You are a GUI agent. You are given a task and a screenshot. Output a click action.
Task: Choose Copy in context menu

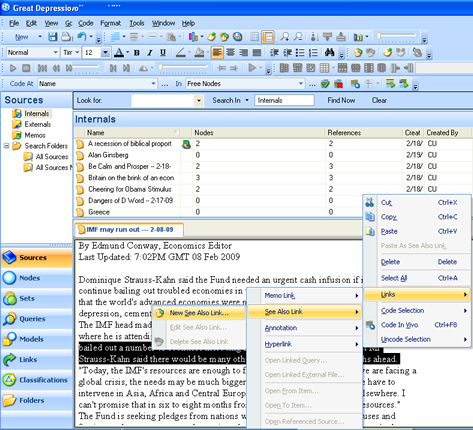pos(417,217)
